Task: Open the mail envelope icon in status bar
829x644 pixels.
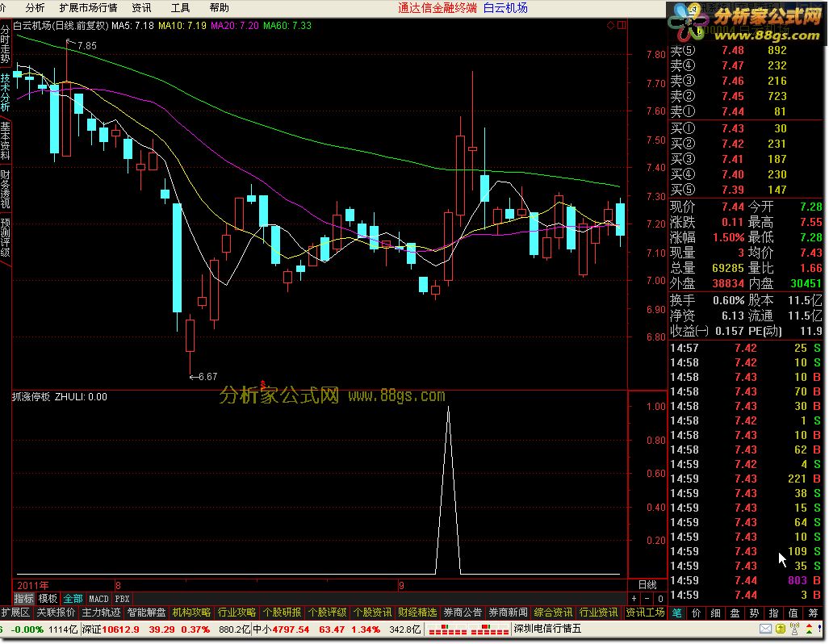Action: (x=765, y=629)
